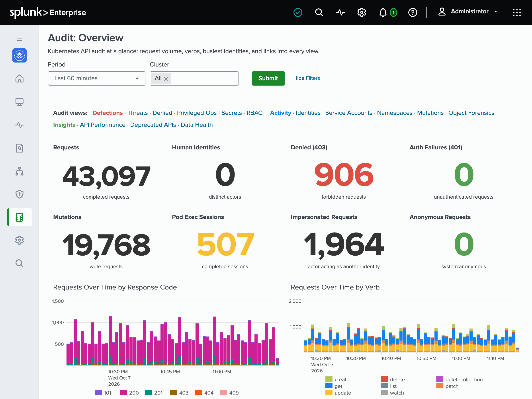Select the Audit notebook sidebar icon

(x=20, y=217)
